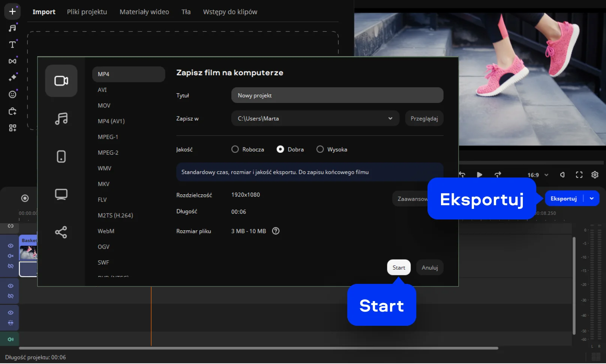
Task: Expand the Zapisz w folder dropdown
Action: point(390,118)
